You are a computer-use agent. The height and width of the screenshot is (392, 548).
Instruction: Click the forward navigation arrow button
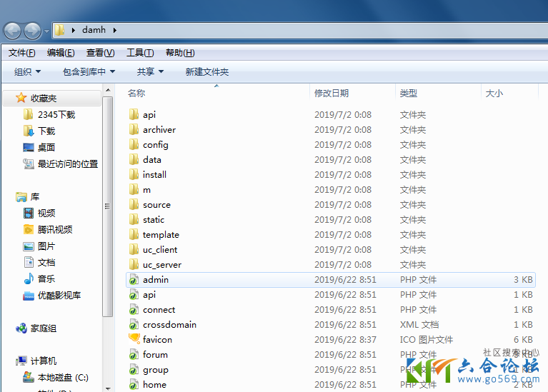click(x=32, y=31)
